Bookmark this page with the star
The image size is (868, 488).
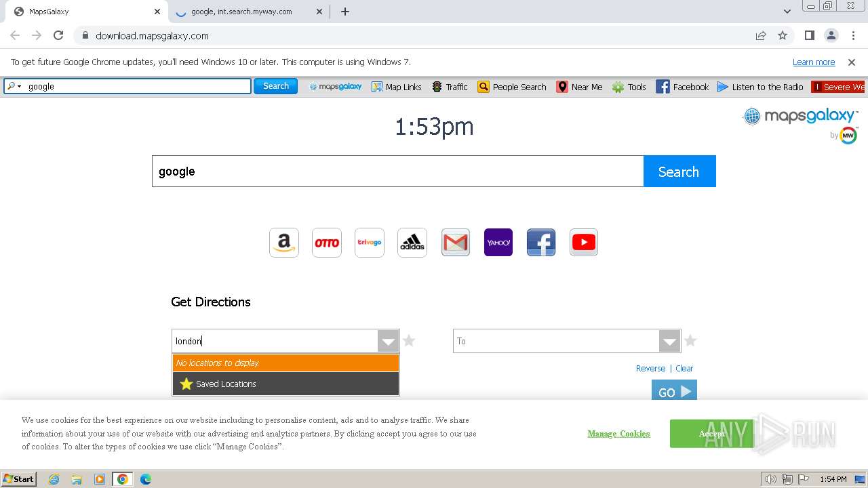783,35
